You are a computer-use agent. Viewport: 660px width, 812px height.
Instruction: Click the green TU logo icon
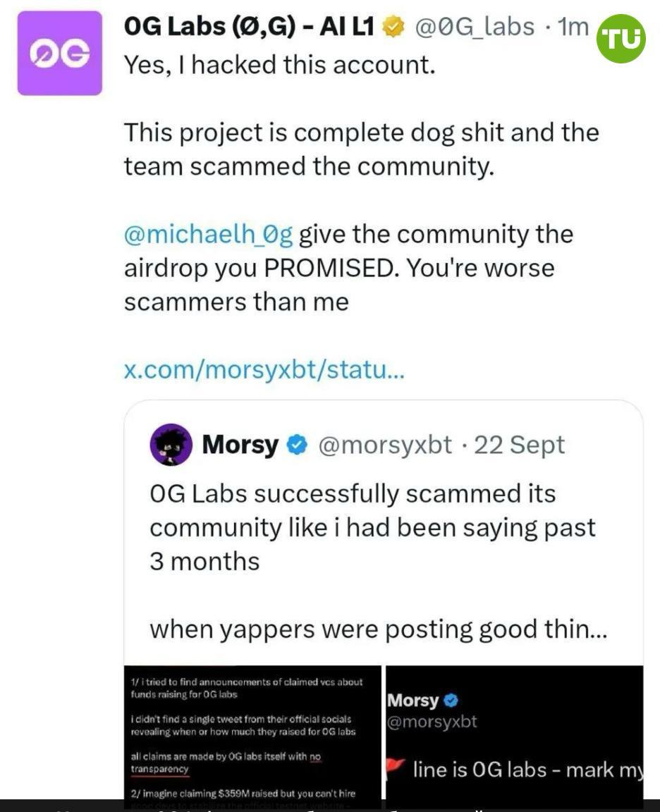pyautogui.click(x=621, y=39)
